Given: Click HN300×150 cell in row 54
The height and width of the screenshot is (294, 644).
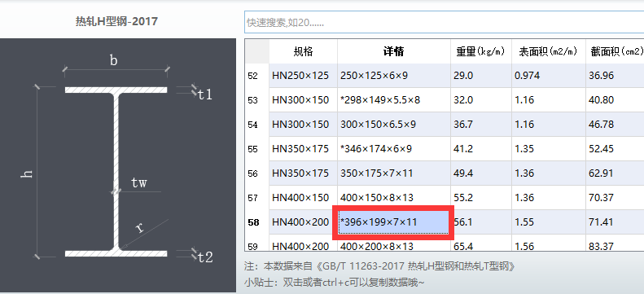Looking at the screenshot, I should coord(303,125).
